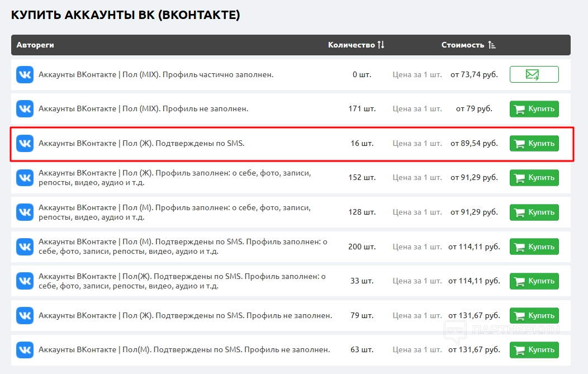Click the Количество column header
Viewport: 588px width, 374px height.
click(352, 45)
